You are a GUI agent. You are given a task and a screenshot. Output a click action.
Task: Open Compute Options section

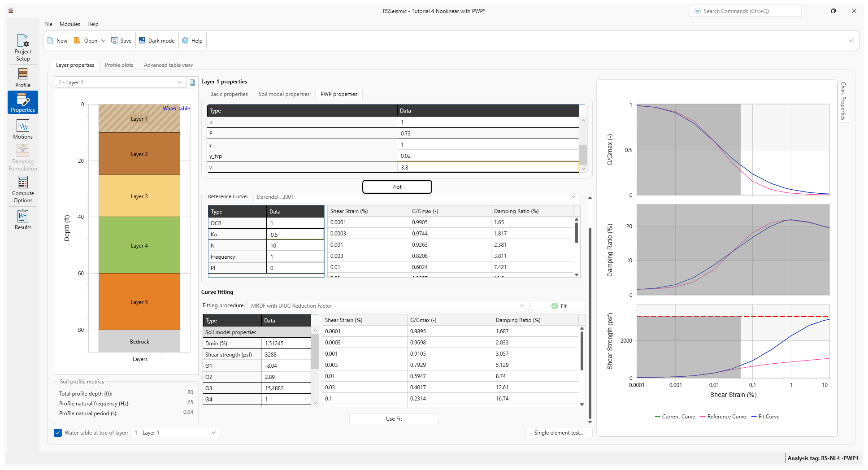[x=23, y=189]
